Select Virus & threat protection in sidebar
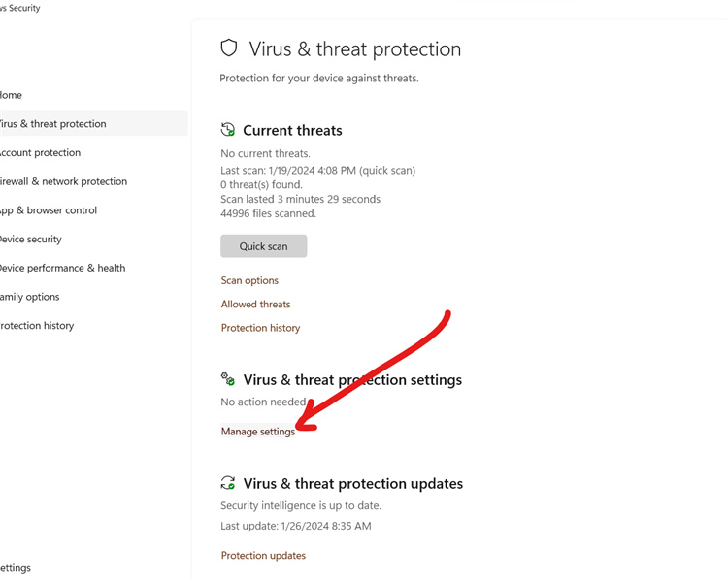The width and height of the screenshot is (728, 579). tap(53, 124)
